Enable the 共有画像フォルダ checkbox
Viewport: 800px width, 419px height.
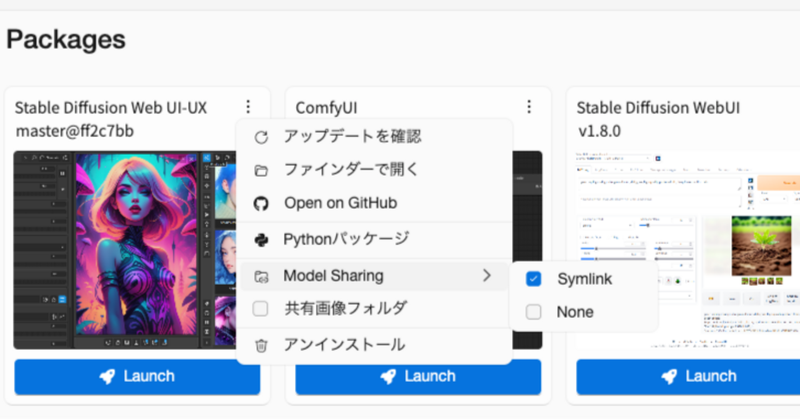(260, 308)
